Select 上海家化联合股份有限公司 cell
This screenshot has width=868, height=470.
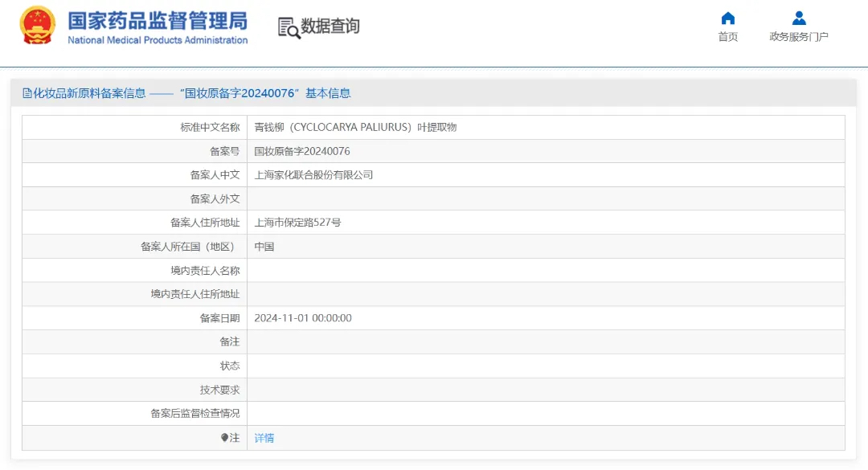pyautogui.click(x=313, y=175)
